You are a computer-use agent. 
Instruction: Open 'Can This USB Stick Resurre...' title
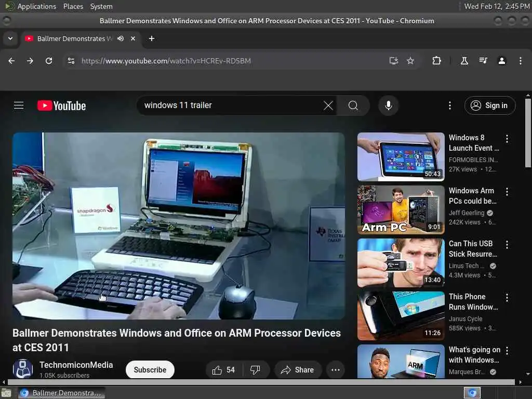[473, 249]
